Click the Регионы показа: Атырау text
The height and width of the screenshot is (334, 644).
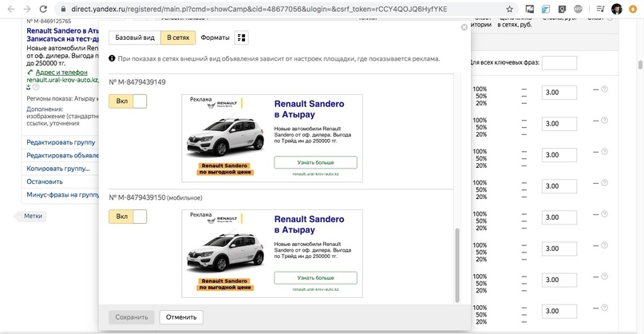[x=62, y=99]
